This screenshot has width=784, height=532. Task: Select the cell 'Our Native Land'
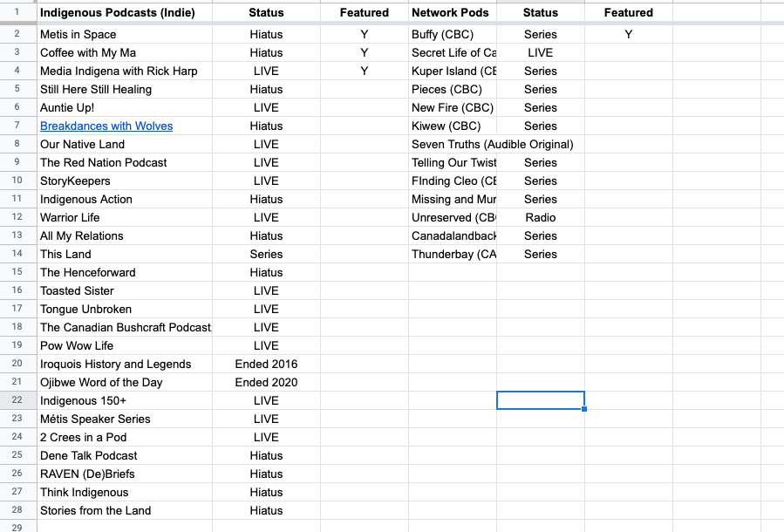125,145
